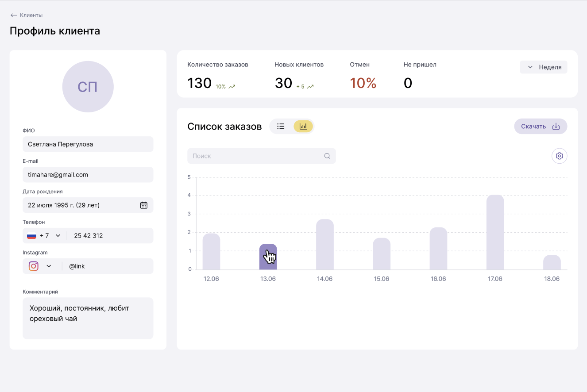Switch to list view of orders
The image size is (587, 392).
[281, 127]
